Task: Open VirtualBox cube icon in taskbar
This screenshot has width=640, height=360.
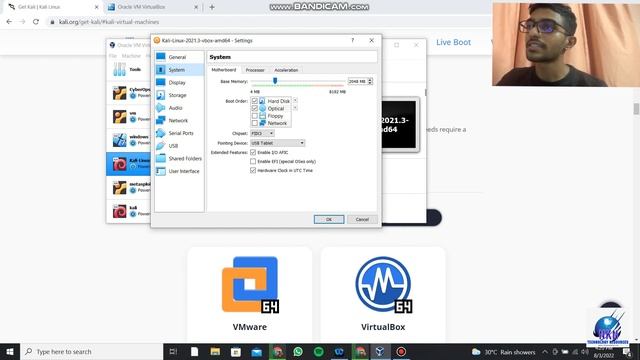Action: coord(380,351)
